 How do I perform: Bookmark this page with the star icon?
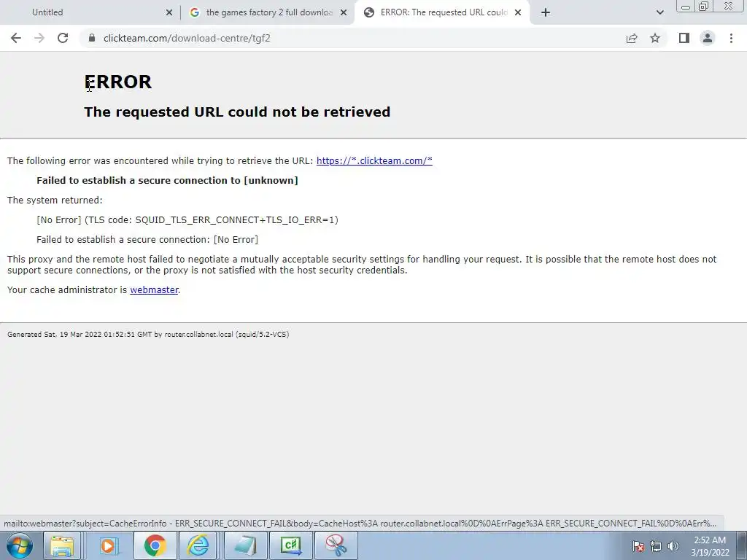[655, 38]
